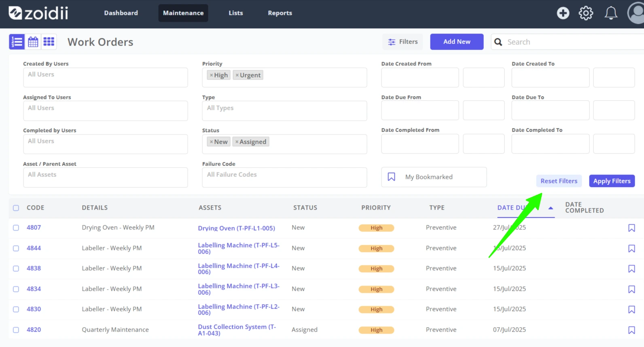Click the zoidii logo
644x347 pixels.
38,13
